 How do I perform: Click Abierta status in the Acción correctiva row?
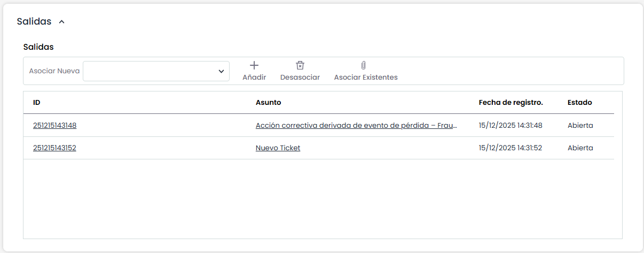click(x=580, y=126)
